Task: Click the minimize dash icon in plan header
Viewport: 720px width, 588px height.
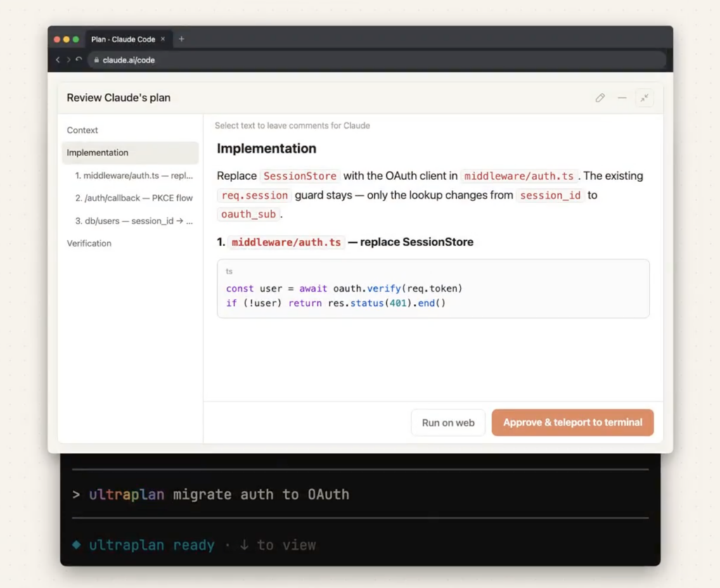Action: 622,98
